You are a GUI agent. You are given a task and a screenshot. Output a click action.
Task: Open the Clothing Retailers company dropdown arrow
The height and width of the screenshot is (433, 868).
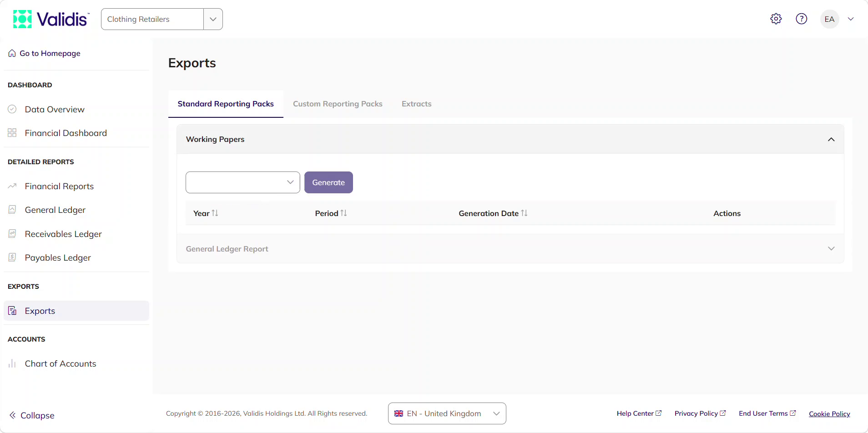(x=213, y=19)
